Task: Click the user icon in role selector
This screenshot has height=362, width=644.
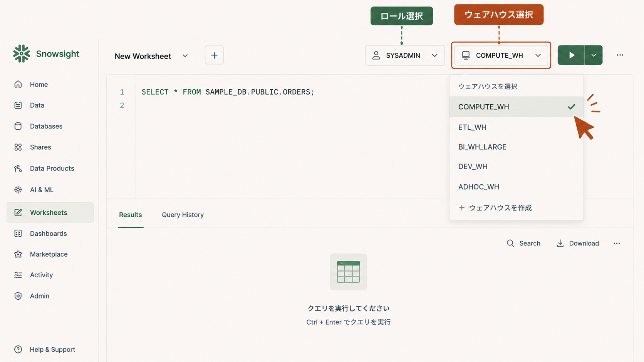Action: click(376, 55)
